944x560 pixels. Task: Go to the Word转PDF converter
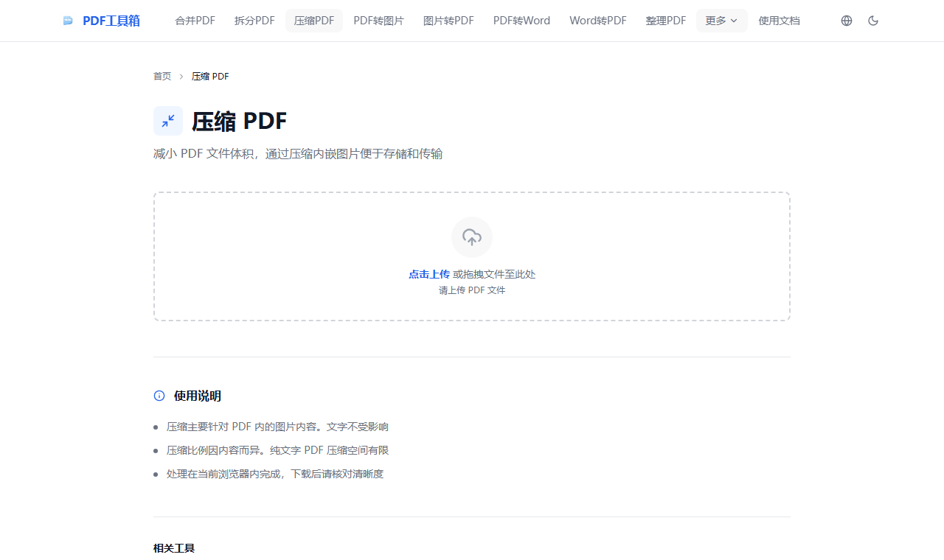pos(598,21)
